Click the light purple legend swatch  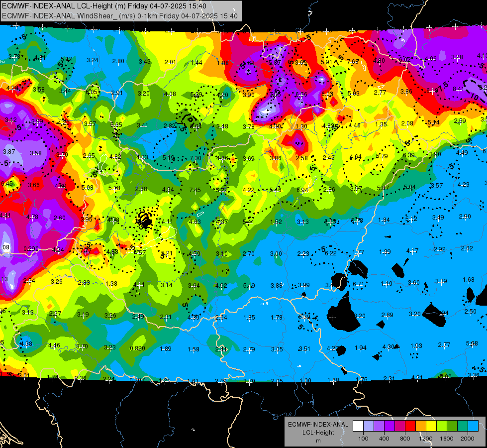coord(379,426)
